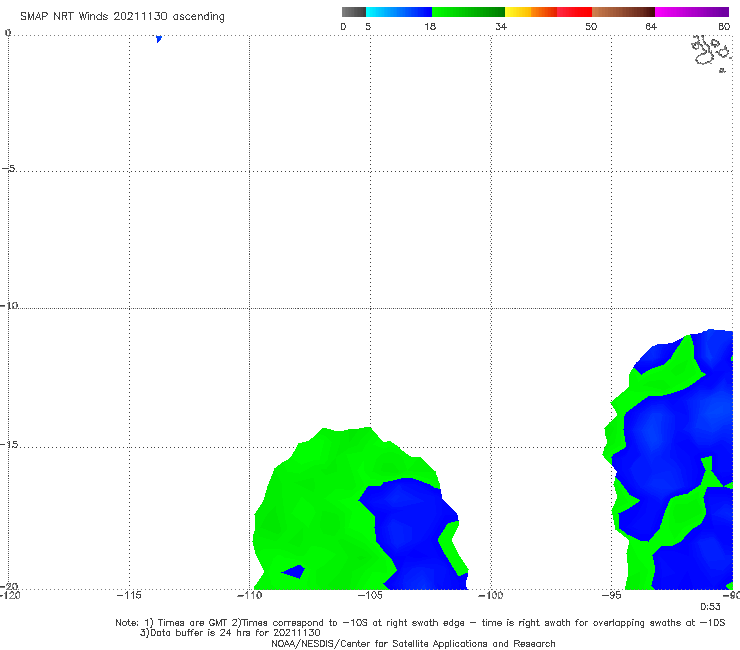Viewport: 740px width, 650px height.
Task: Click the light-blue-to-blue colorbar segment
Action: click(x=399, y=12)
